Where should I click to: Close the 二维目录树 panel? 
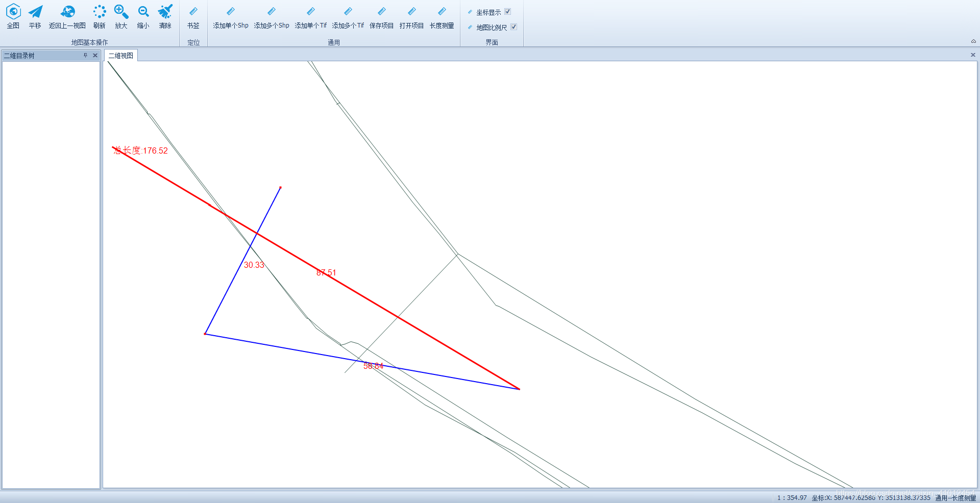(x=95, y=56)
